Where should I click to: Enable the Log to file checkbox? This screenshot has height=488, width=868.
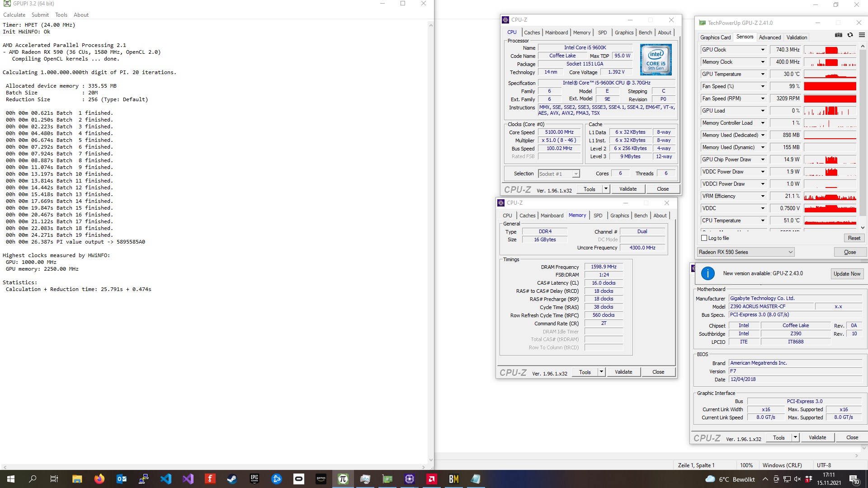[x=704, y=238]
